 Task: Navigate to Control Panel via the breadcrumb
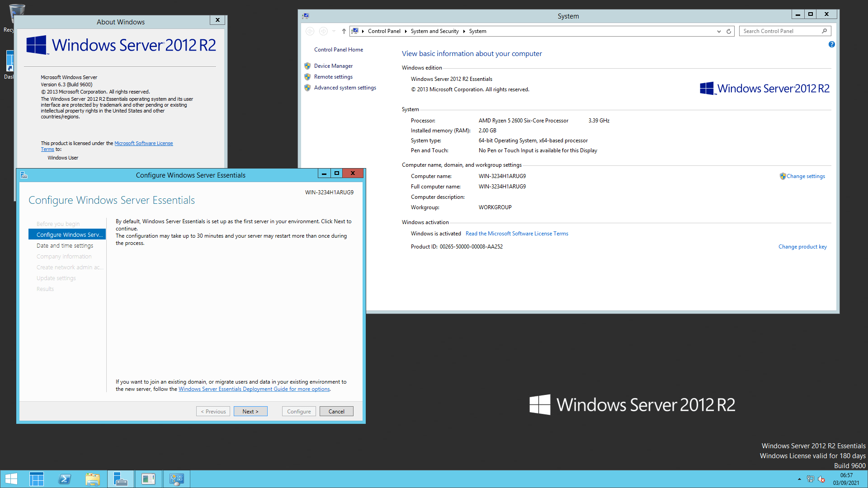click(x=384, y=31)
